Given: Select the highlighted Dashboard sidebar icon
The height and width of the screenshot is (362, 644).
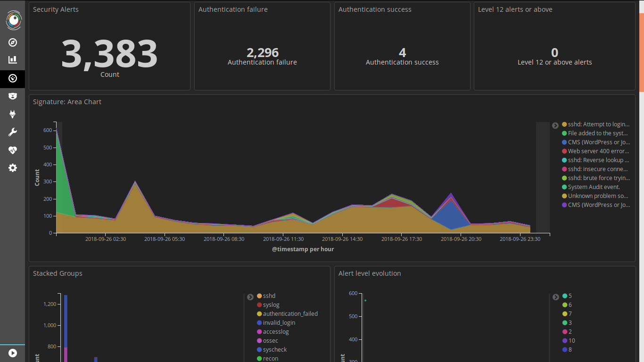Looking at the screenshot, I should [x=13, y=78].
